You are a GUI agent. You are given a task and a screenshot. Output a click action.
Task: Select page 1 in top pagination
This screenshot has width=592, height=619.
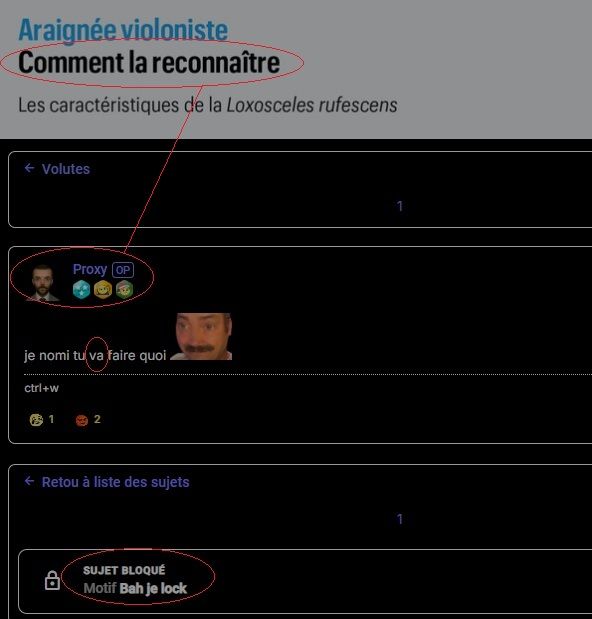click(400, 206)
